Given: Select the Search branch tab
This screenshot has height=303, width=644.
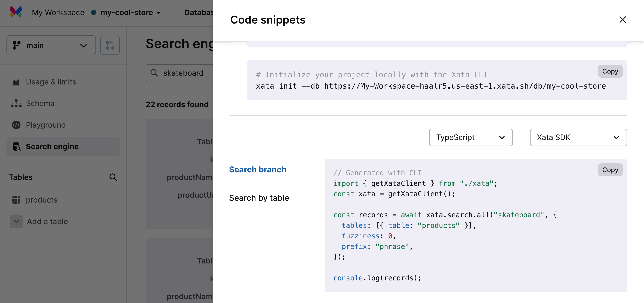Looking at the screenshot, I should tap(257, 169).
